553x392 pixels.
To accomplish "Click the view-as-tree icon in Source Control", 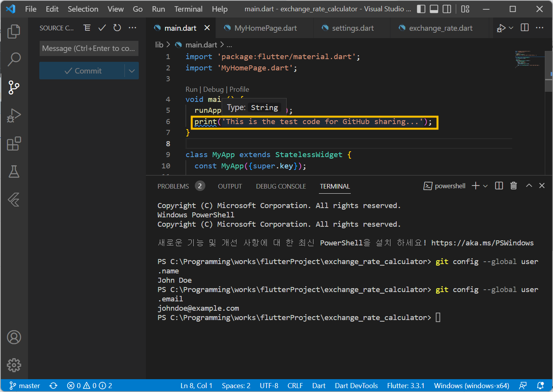I will pos(87,28).
